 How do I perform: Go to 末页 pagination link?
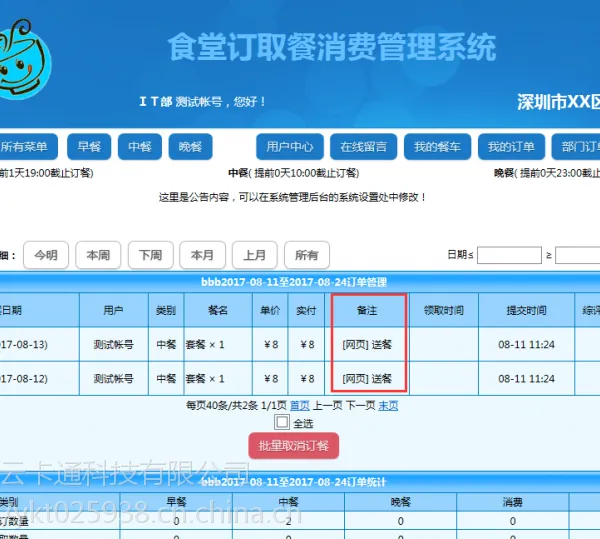coord(388,405)
